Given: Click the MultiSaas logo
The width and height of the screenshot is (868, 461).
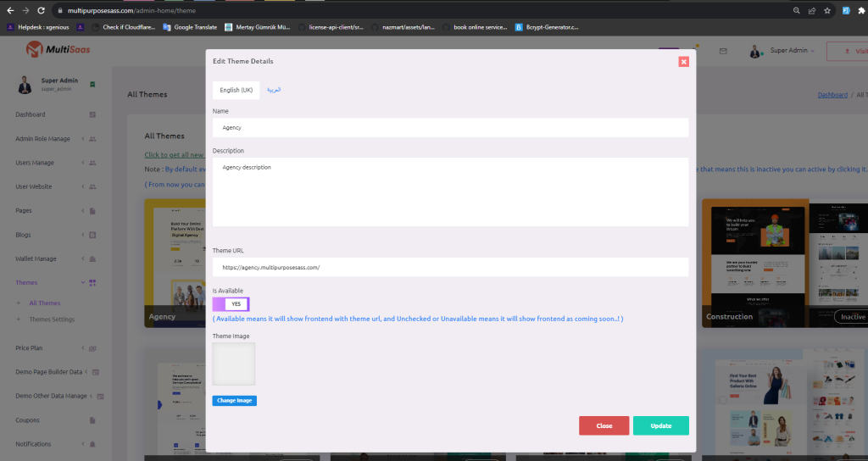Looking at the screenshot, I should click(x=58, y=49).
